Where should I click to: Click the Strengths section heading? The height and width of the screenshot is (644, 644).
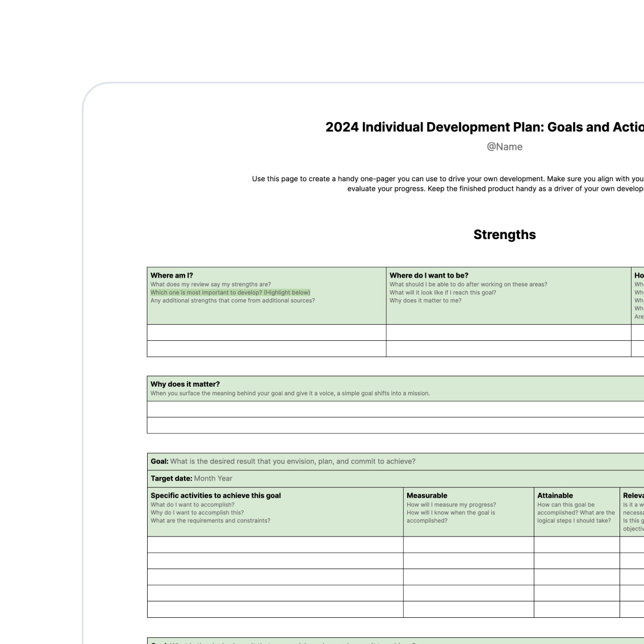pyautogui.click(x=504, y=235)
